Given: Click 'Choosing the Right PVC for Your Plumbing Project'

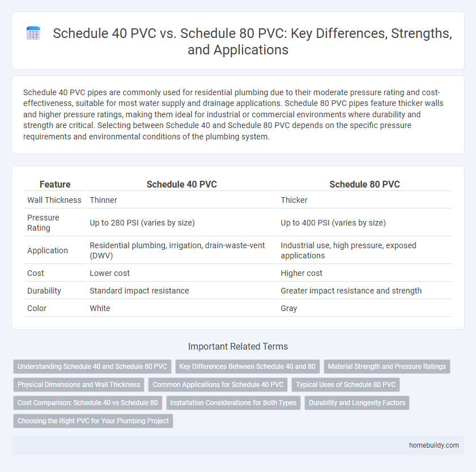Looking at the screenshot, I should click(x=92, y=421).
